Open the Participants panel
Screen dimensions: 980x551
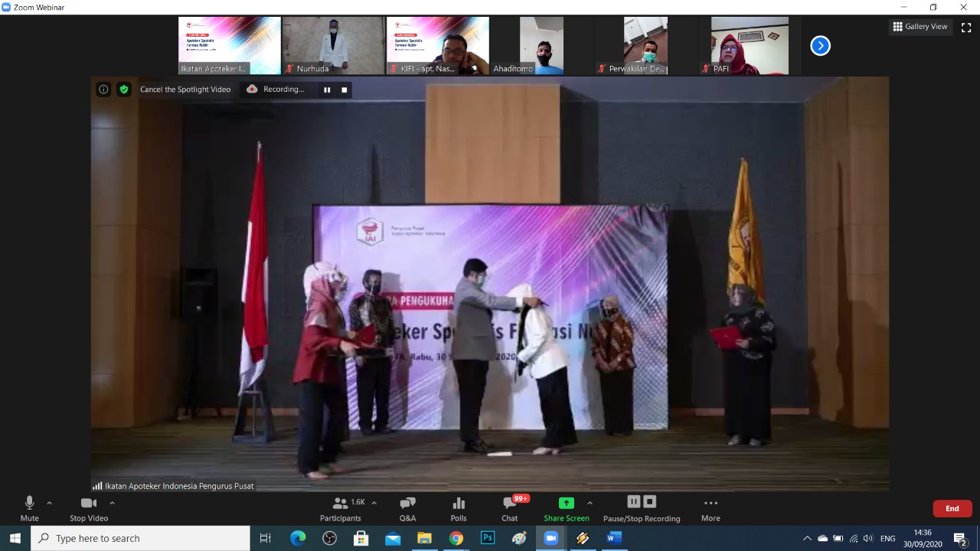[x=341, y=509]
